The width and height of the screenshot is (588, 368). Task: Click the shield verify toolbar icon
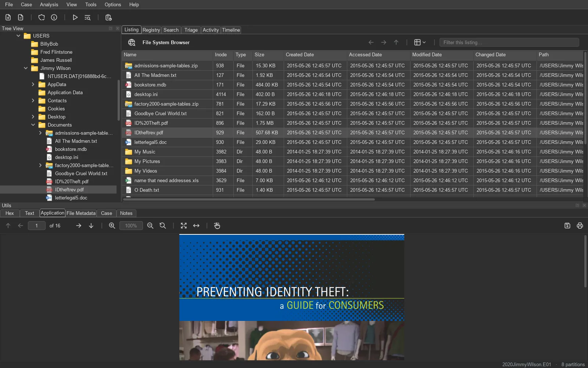point(42,17)
